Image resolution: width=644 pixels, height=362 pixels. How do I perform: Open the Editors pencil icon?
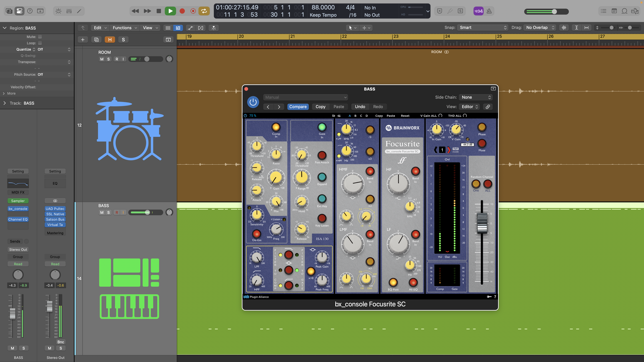click(x=79, y=11)
